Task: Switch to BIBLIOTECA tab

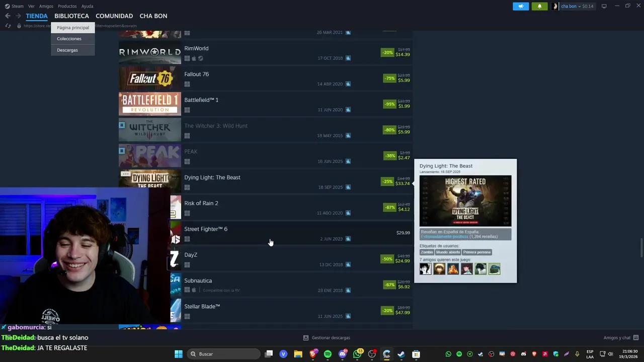Action: (x=71, y=16)
